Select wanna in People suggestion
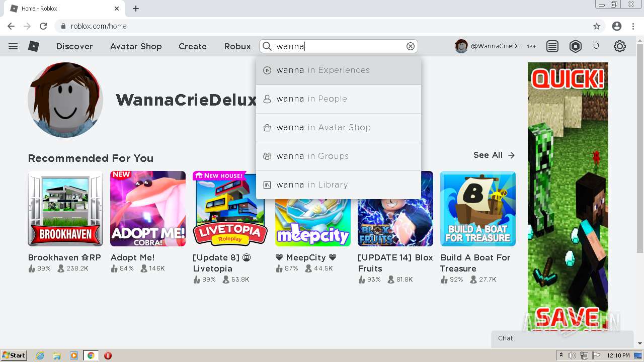644x362 pixels. point(339,99)
